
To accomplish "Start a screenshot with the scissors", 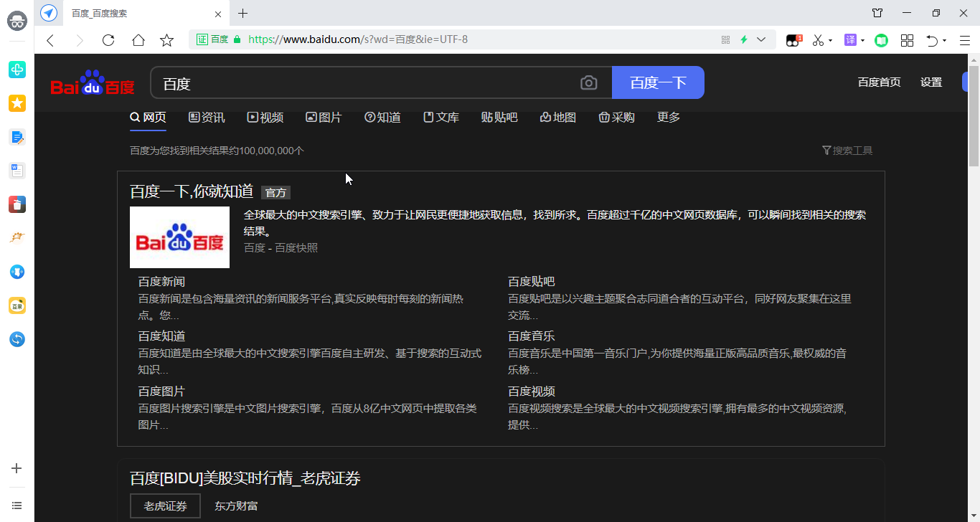I will coord(819,40).
